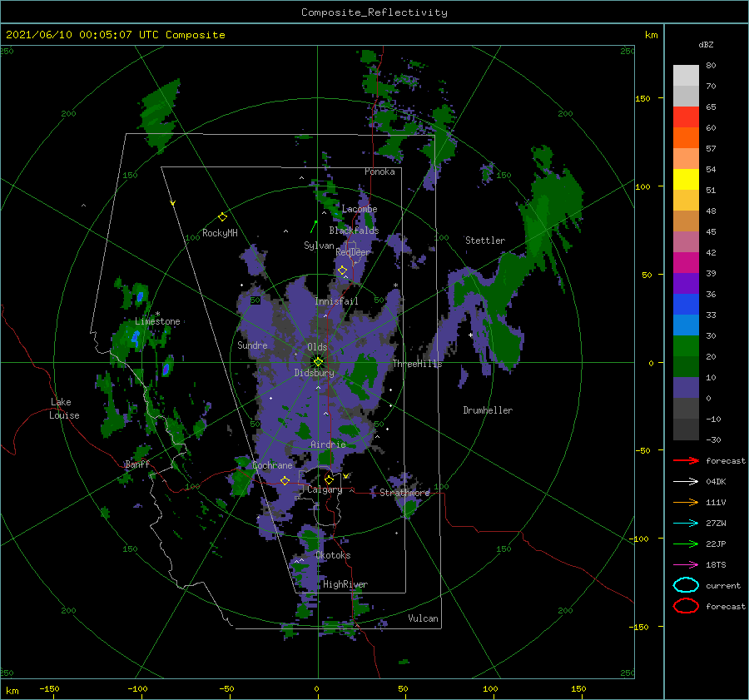The width and height of the screenshot is (749, 700).
Task: Click the Cochrane city label
Action: tap(272, 465)
